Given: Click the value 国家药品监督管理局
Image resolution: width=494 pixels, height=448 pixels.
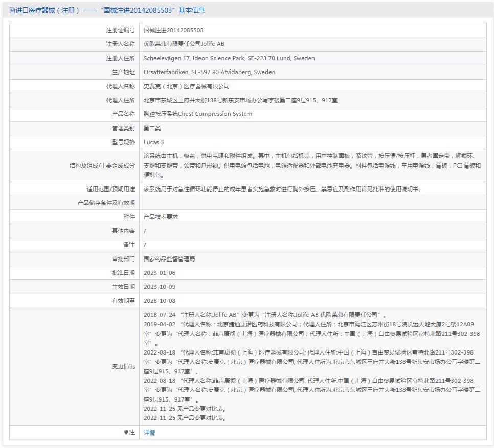Looking at the screenshot, I should click(169, 259).
